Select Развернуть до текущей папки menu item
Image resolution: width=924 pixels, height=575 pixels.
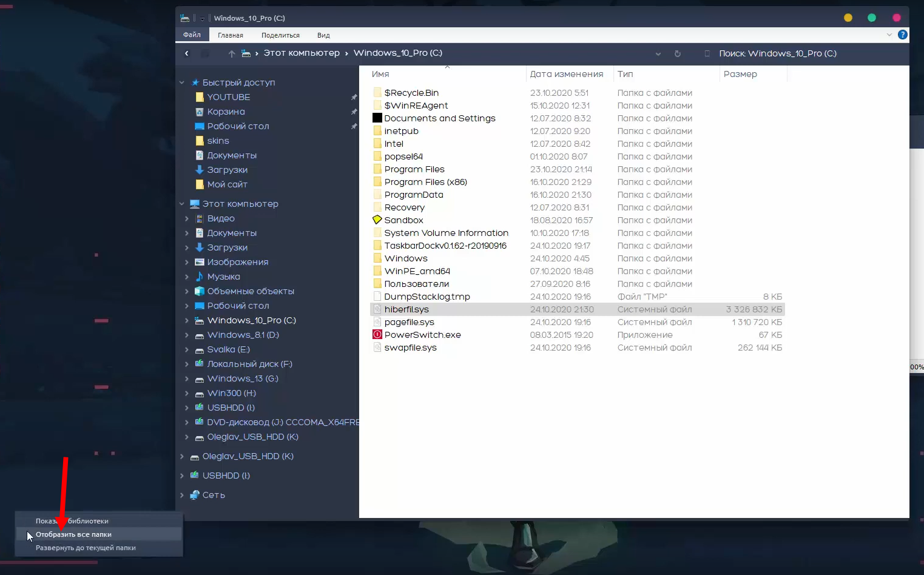point(98,548)
